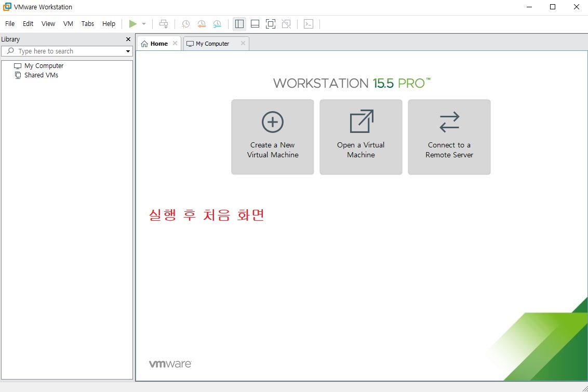This screenshot has width=588, height=392.
Task: Close the Home tab
Action: click(175, 43)
